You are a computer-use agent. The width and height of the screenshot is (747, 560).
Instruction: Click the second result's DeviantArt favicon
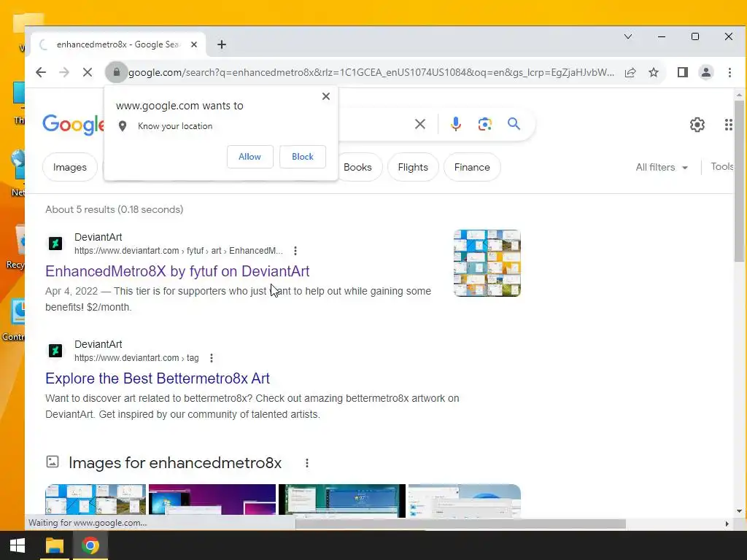pos(55,351)
